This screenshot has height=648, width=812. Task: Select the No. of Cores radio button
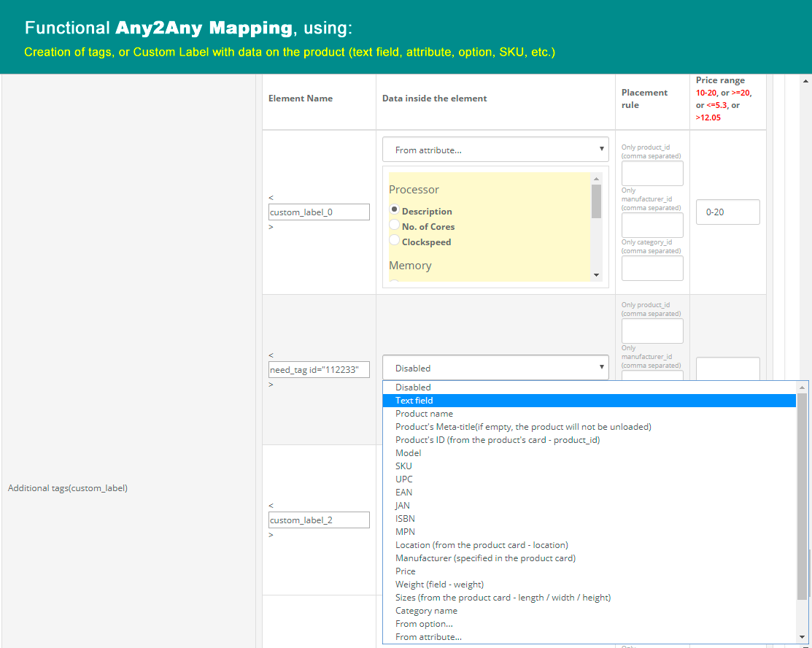click(395, 225)
